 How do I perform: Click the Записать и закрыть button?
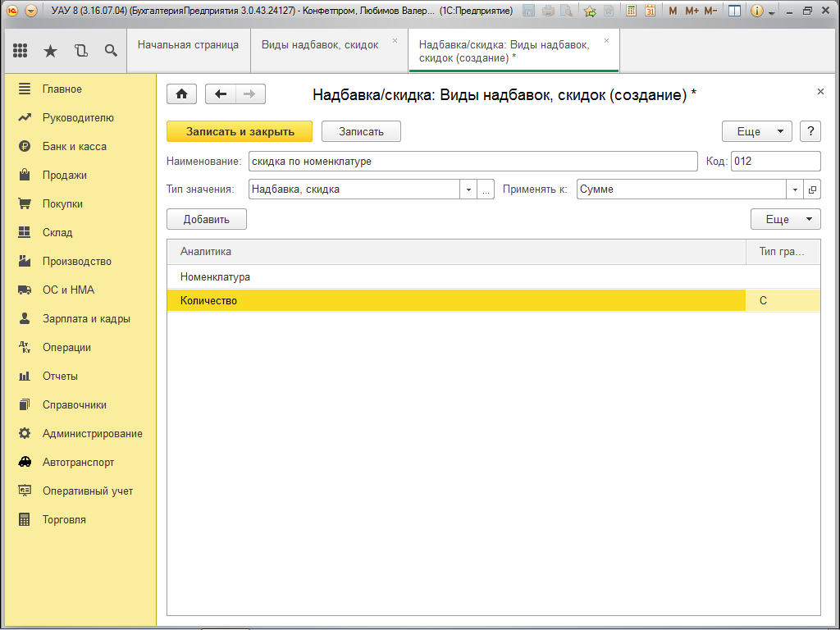[x=240, y=131]
